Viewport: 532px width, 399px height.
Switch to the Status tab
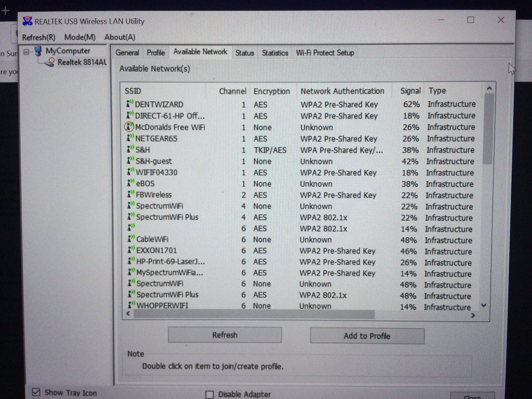coord(244,53)
